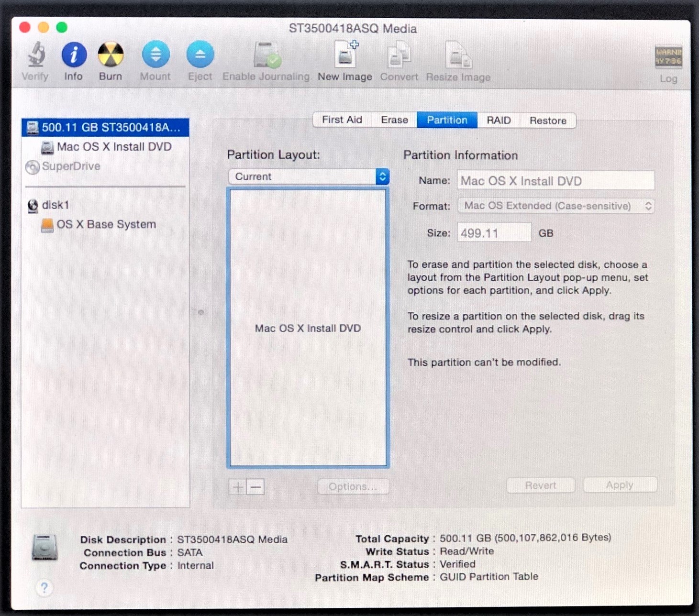
Task: Click the Mount toolbar icon
Action: pos(155,55)
